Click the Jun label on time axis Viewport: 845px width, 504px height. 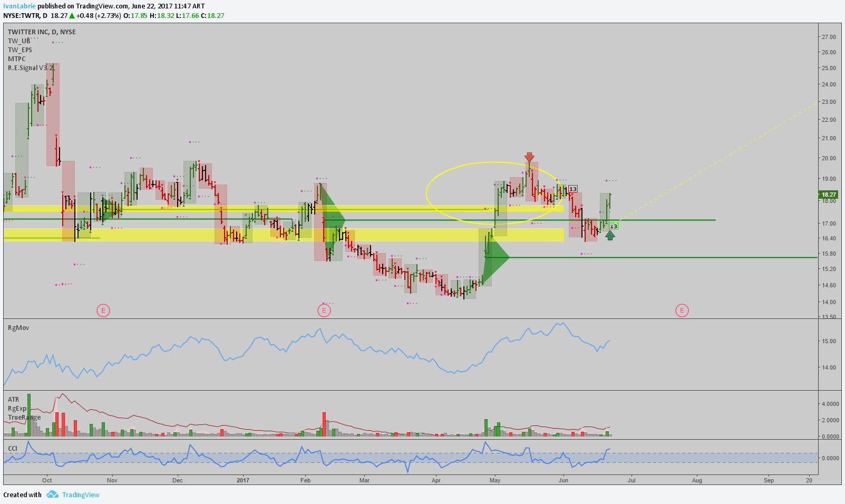tap(564, 480)
